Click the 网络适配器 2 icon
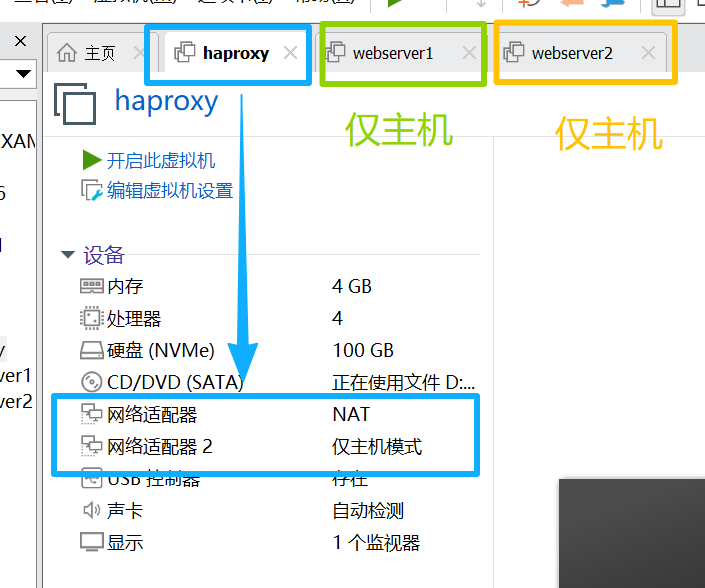Viewport: 705px width, 588px height. tap(92, 446)
